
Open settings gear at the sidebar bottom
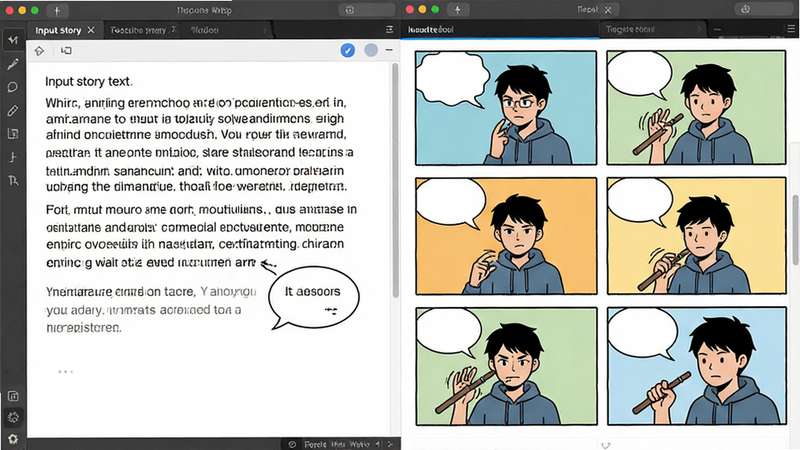pyautogui.click(x=13, y=439)
